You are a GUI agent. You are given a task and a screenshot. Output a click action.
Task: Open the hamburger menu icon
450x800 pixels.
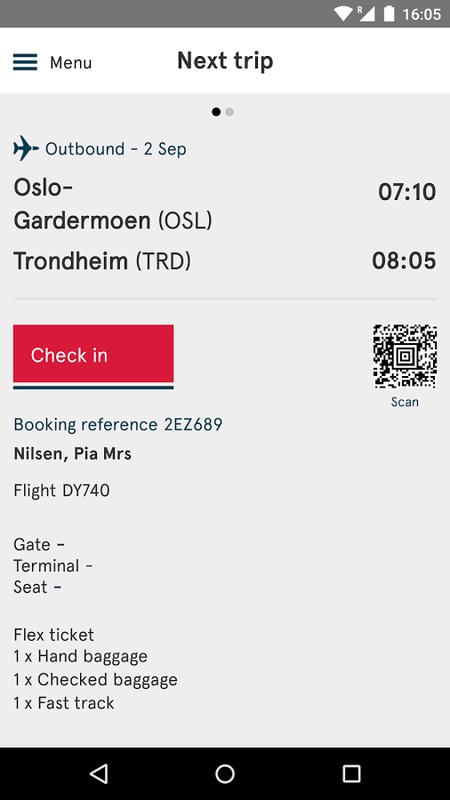pos(25,62)
